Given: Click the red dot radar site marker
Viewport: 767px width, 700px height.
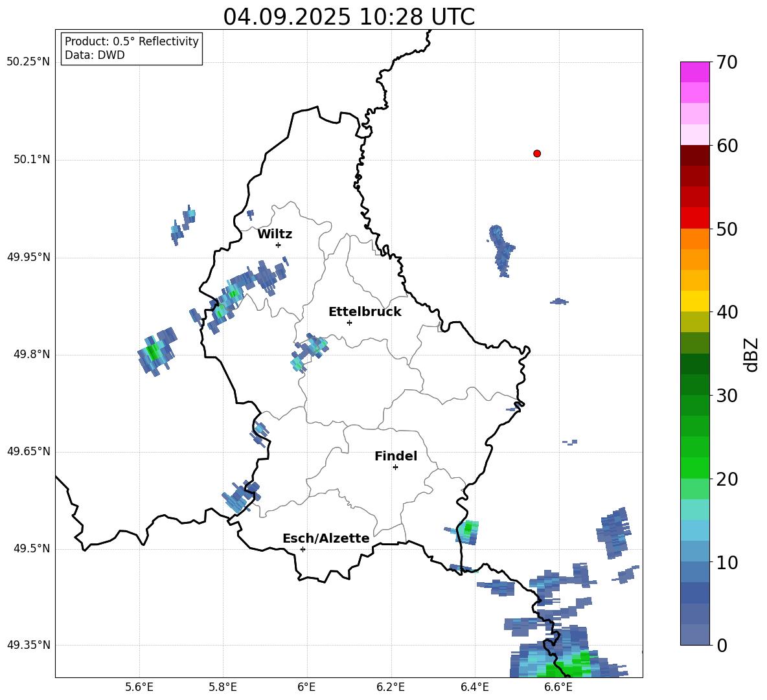Looking at the screenshot, I should point(537,153).
